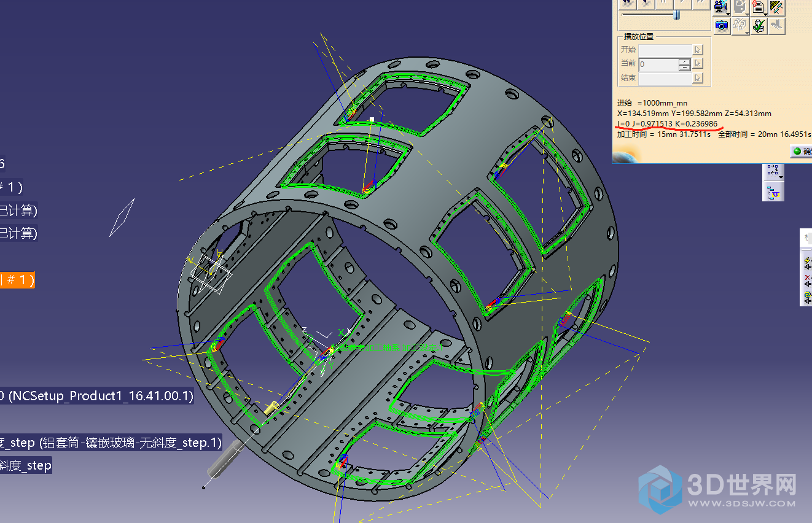
Task: Click the pick-point button next to 当前 field
Action: click(698, 64)
